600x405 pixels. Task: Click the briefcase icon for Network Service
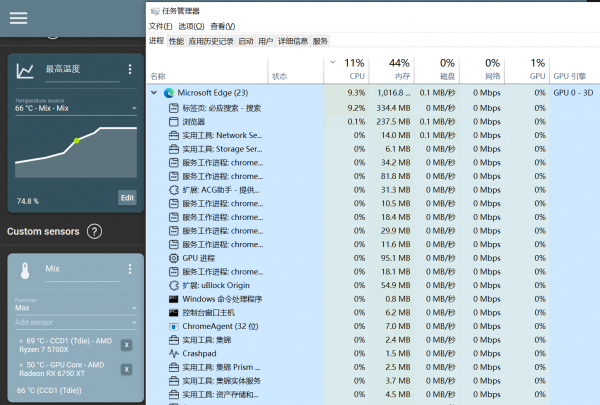point(174,136)
